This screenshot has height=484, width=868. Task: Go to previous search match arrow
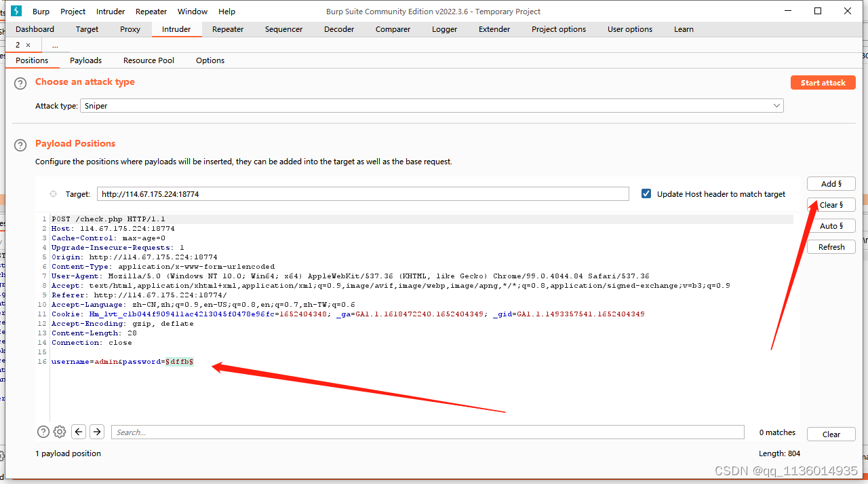tap(79, 432)
